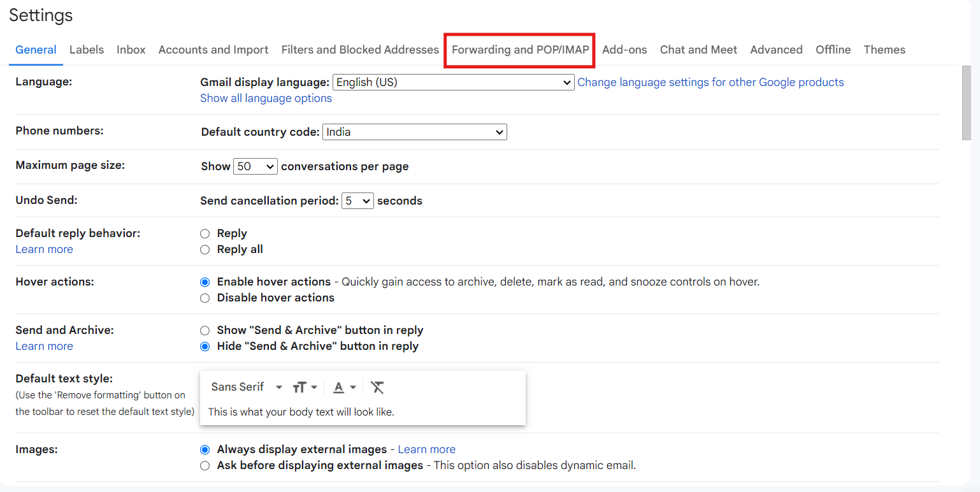Open the Chat and Meet tab
The height and width of the screenshot is (492, 980).
click(698, 50)
